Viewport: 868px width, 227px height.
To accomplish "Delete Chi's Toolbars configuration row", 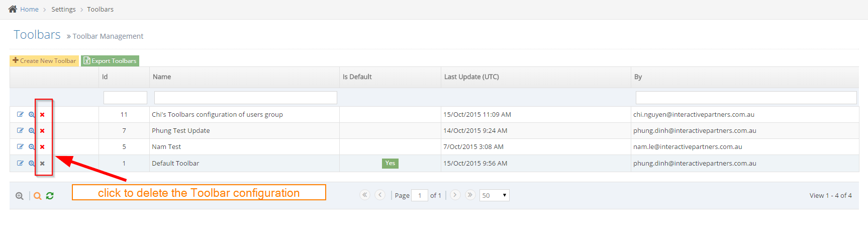I will point(42,115).
